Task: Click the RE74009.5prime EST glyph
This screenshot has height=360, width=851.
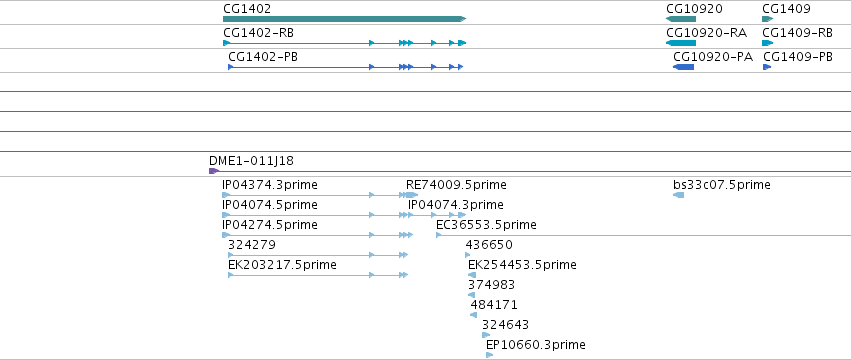Action: coord(411,195)
